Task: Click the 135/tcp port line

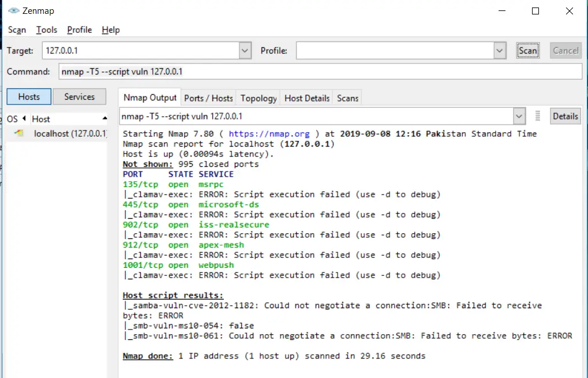Action: coord(173,184)
